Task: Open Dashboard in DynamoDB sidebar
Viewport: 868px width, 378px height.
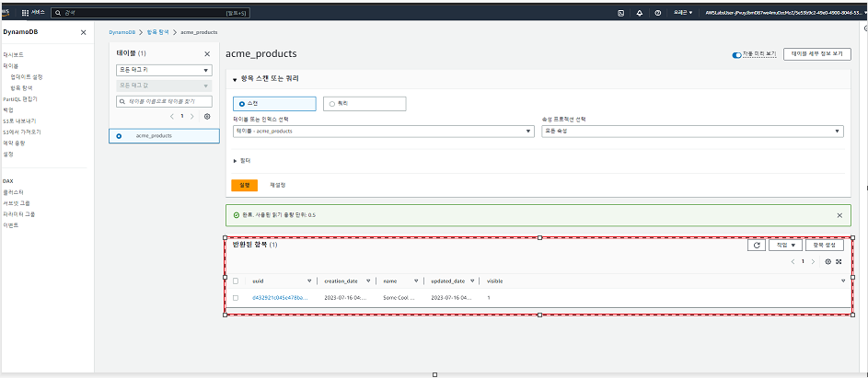Action: tap(13, 55)
